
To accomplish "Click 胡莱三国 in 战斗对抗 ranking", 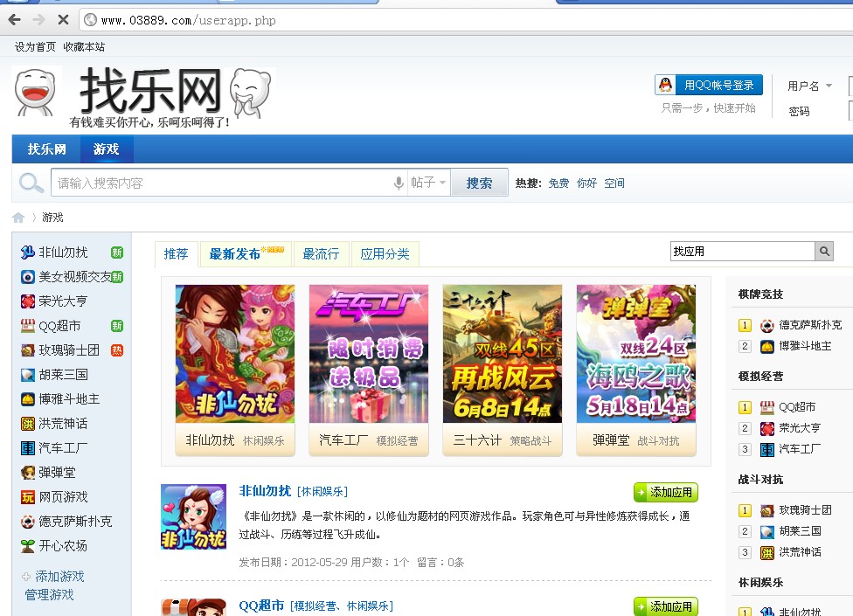I will tap(800, 531).
